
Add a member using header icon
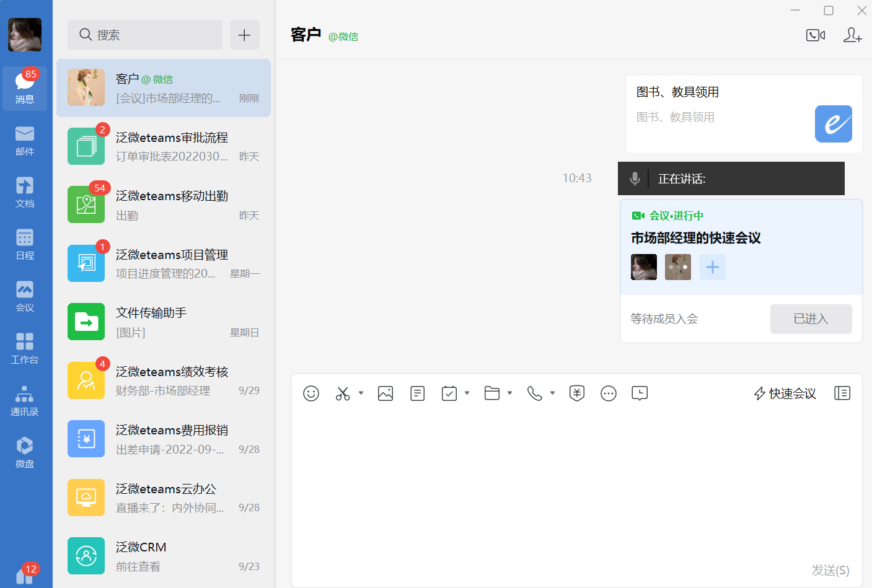click(852, 35)
